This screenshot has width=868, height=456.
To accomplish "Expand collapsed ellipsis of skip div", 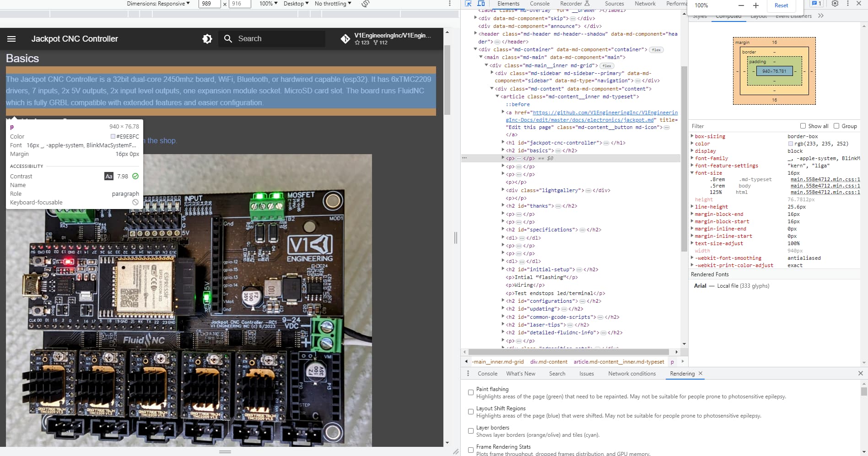I will 572,19.
